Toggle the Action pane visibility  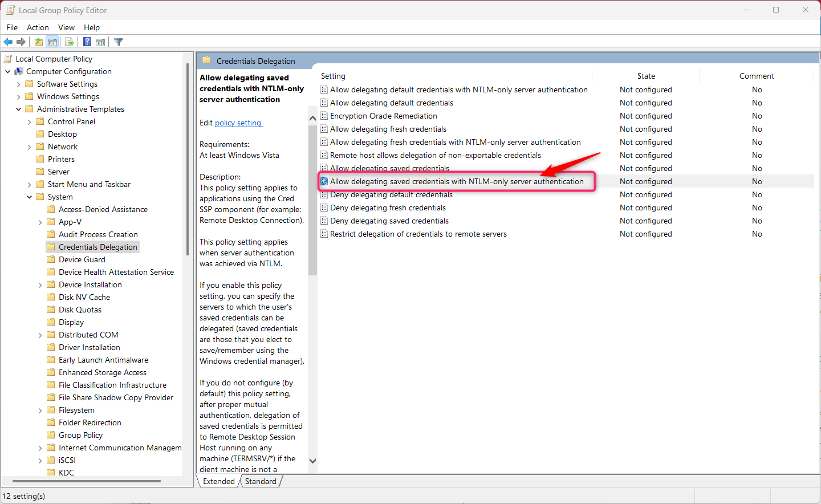(100, 41)
